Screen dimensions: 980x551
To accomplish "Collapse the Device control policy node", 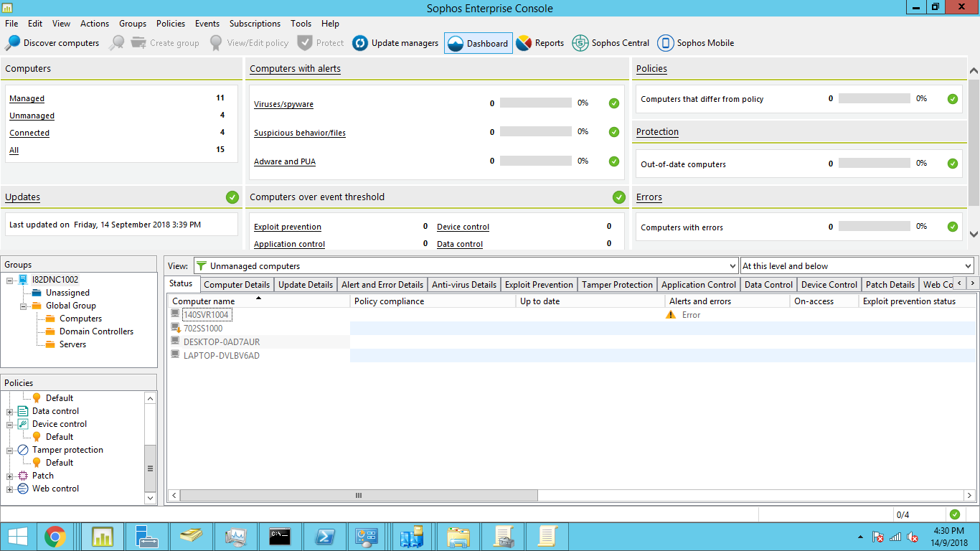I will (10, 424).
